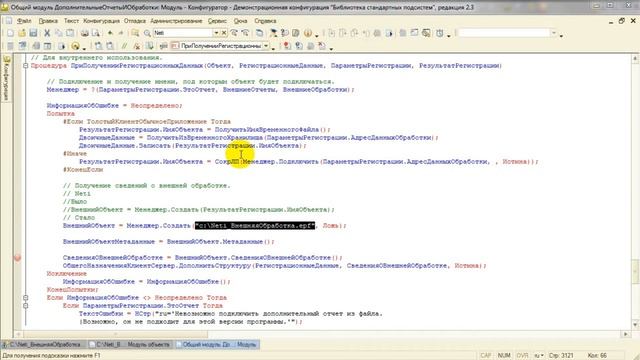Open the Конфигурация menu
The height and width of the screenshot is (360, 640).
point(101,21)
